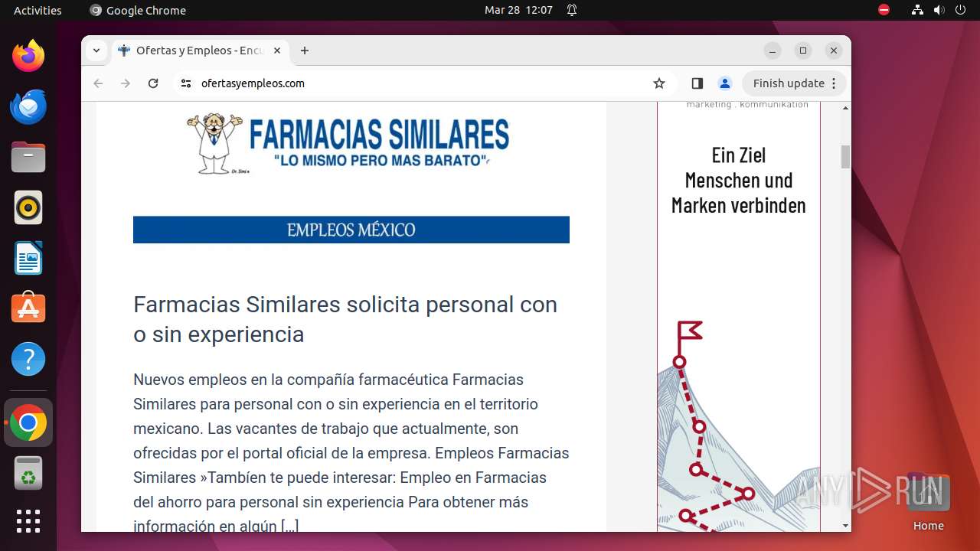Reload the current page

pos(153,83)
